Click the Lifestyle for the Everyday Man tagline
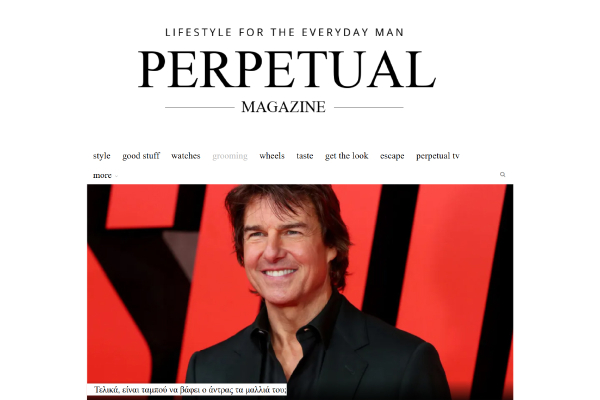This screenshot has height=400, width=600. pos(284,32)
